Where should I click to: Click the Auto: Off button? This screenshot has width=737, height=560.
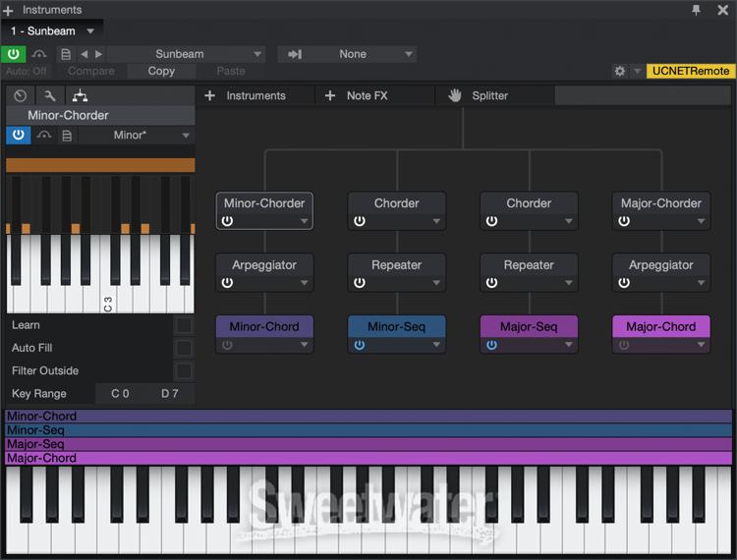27,71
